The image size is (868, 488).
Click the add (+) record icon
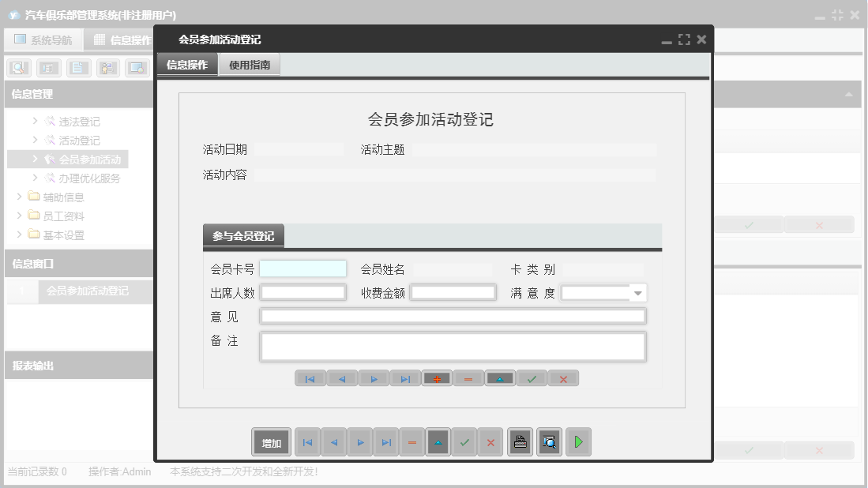(437, 378)
